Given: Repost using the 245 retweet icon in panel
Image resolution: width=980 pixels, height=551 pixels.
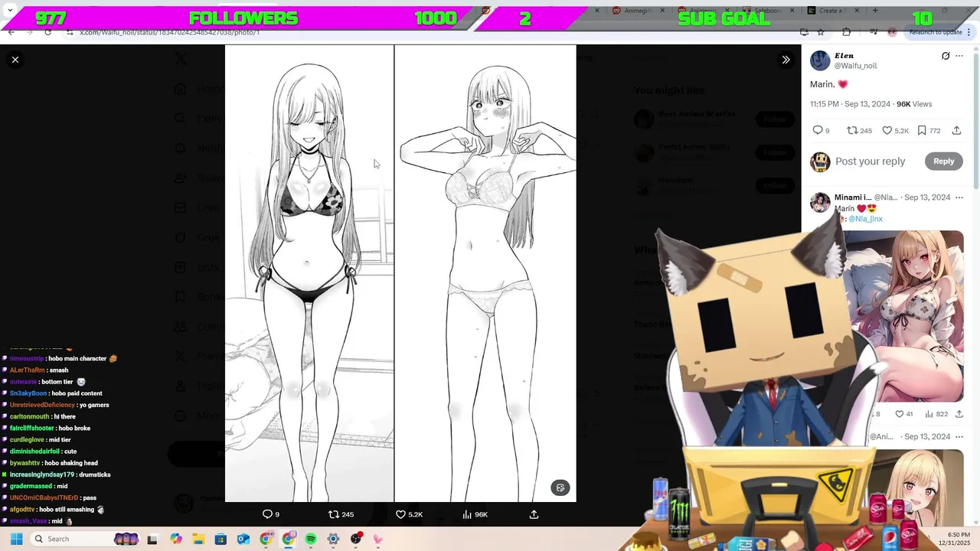Looking at the screenshot, I should [852, 131].
